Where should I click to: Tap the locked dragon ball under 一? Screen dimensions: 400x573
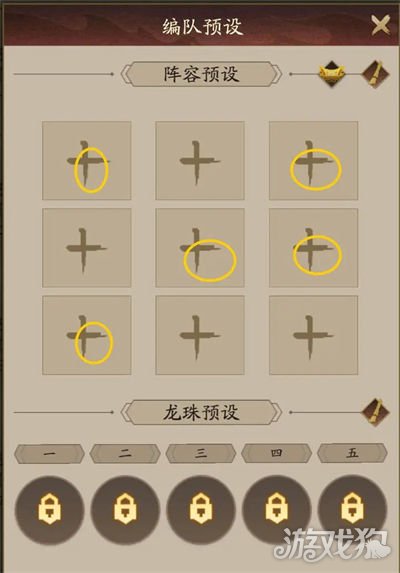pyautogui.click(x=50, y=509)
